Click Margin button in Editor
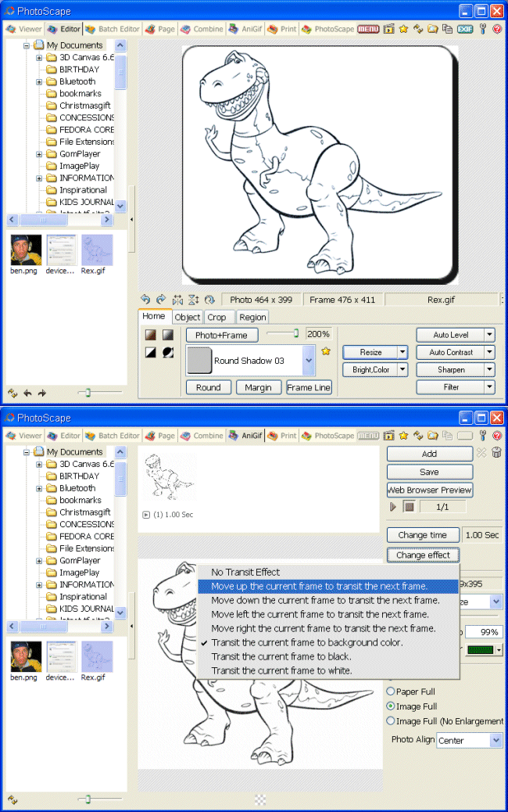508x812 pixels. click(x=259, y=387)
